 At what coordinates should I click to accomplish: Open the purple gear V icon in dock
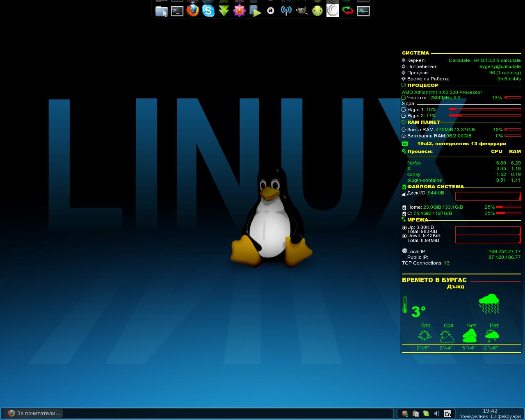click(239, 11)
